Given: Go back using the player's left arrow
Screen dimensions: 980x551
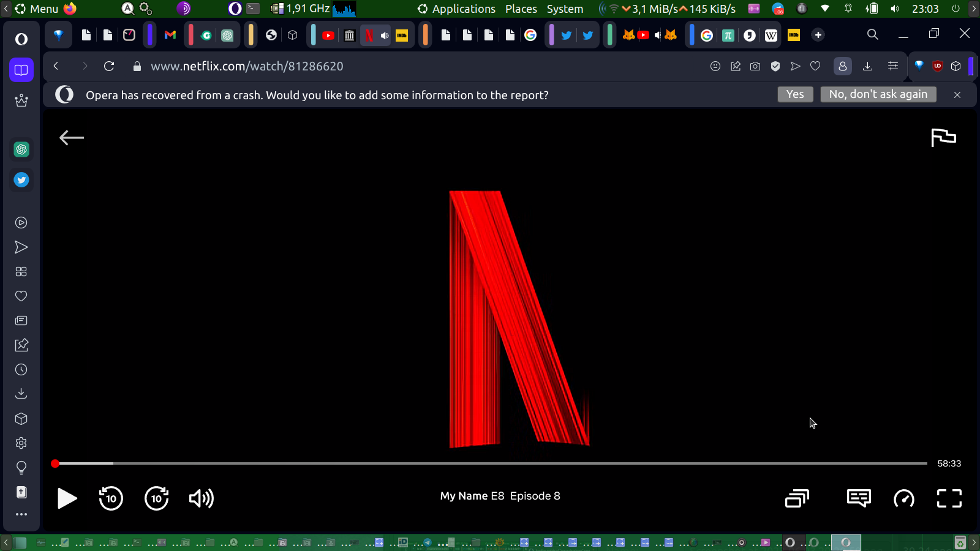Looking at the screenshot, I should 72,138.
